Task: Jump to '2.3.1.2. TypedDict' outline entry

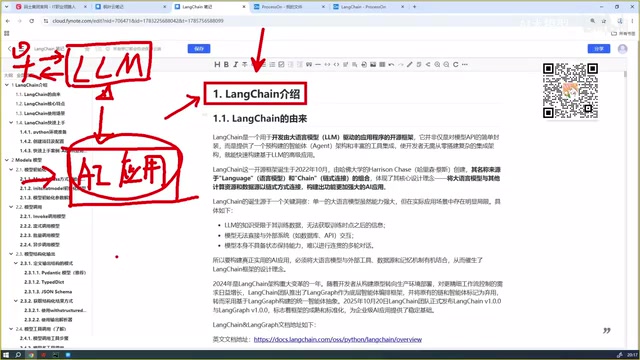Action: [44, 282]
